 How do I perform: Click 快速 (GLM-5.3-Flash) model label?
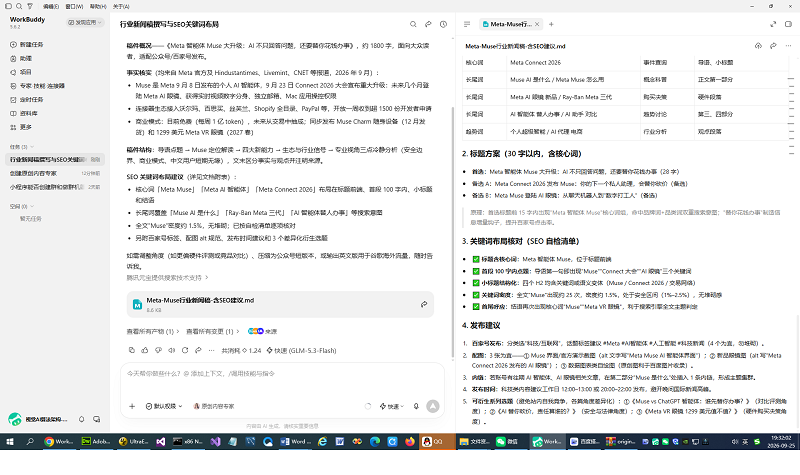coord(302,351)
